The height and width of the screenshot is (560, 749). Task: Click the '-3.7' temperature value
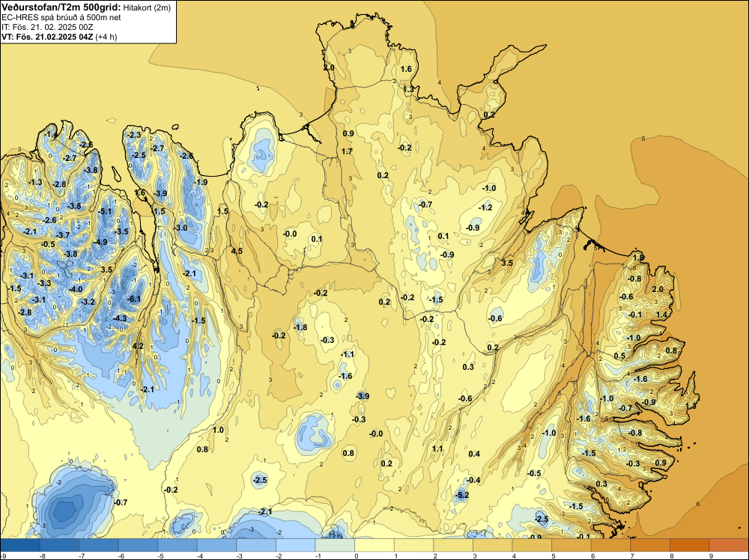pyautogui.click(x=63, y=235)
